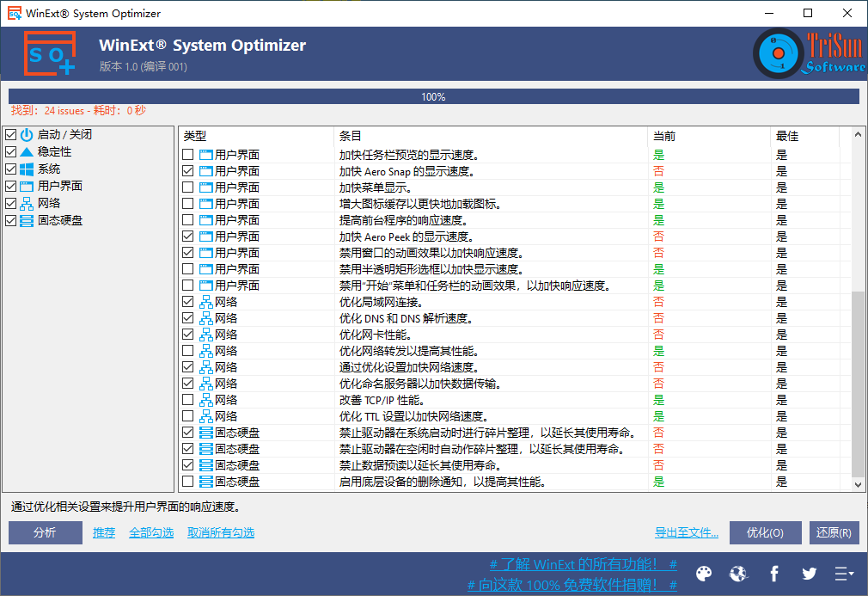The image size is (868, 596).
Task: Click the network topology icon beside 网络
Action: (26, 203)
